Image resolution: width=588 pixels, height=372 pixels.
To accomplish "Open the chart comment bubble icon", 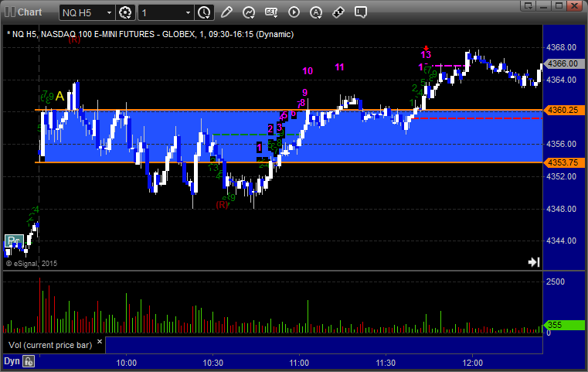I will point(361,12).
